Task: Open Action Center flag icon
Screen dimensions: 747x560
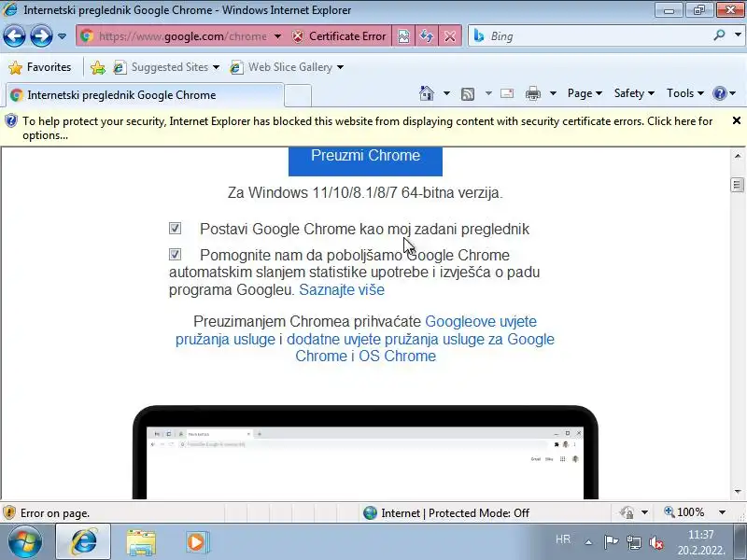Action: click(x=611, y=542)
